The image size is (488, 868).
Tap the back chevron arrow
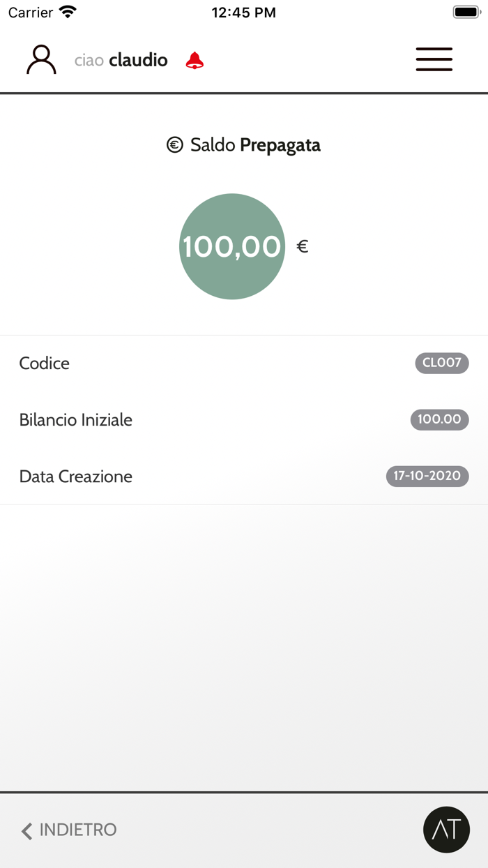(27, 830)
